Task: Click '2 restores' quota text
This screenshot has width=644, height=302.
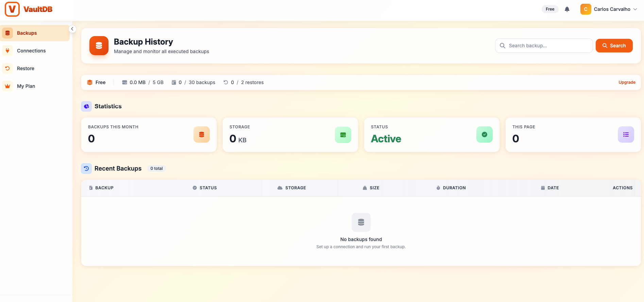Action: (252, 82)
